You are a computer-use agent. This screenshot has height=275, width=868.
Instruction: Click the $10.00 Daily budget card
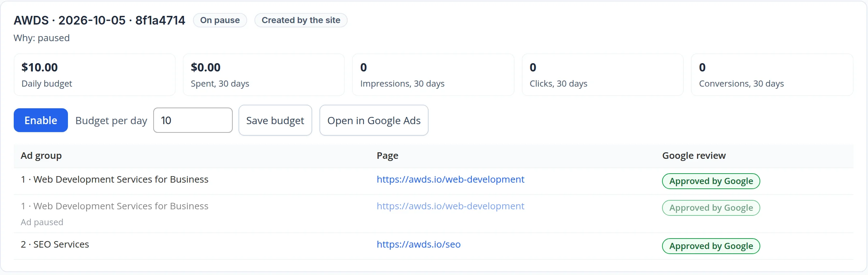95,75
